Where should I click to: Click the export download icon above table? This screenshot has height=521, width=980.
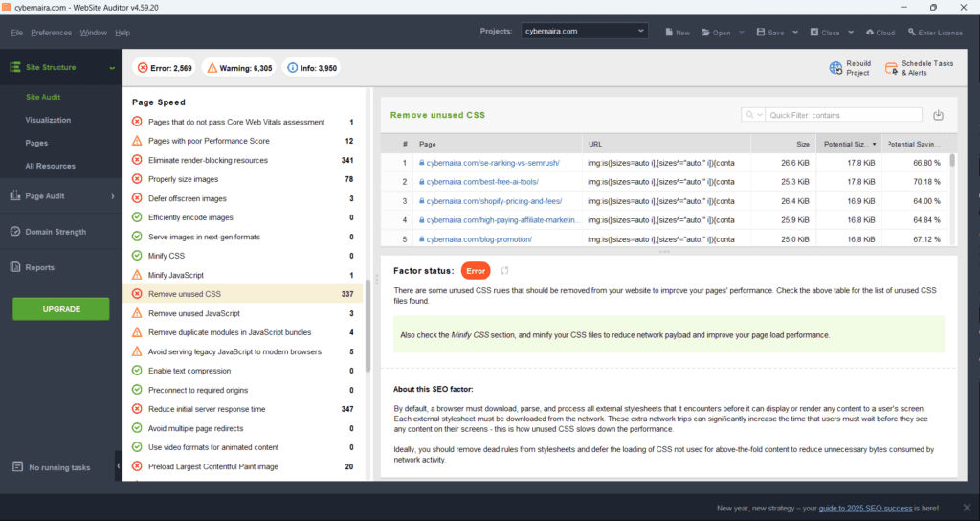pyautogui.click(x=938, y=115)
